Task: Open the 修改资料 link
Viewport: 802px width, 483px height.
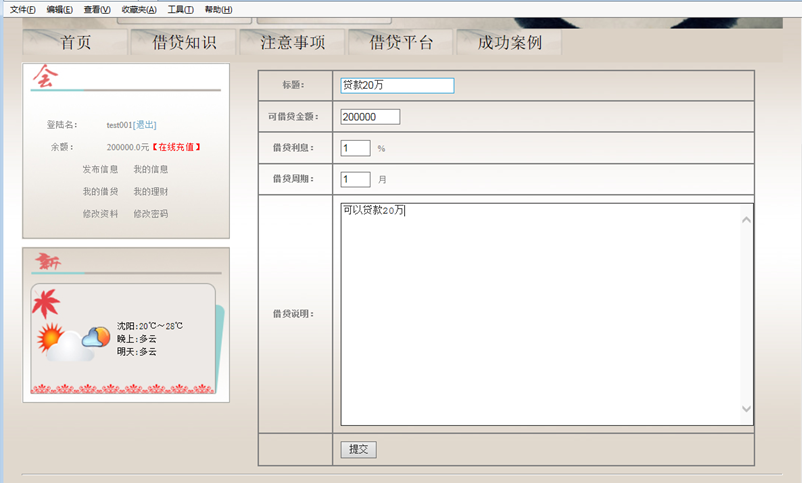Action: pyautogui.click(x=100, y=214)
